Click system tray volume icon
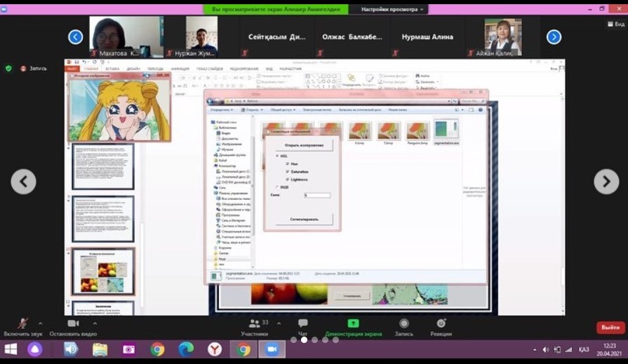The image size is (628, 364). coord(545,349)
